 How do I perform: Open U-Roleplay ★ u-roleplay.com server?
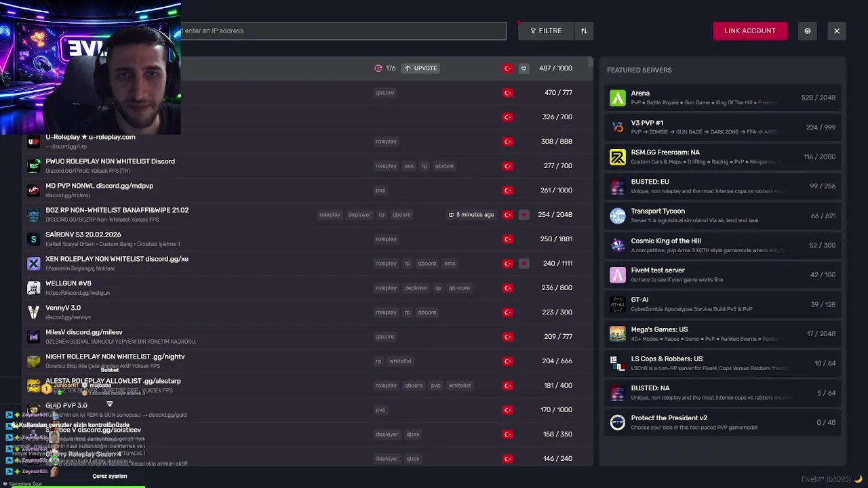[x=90, y=137]
